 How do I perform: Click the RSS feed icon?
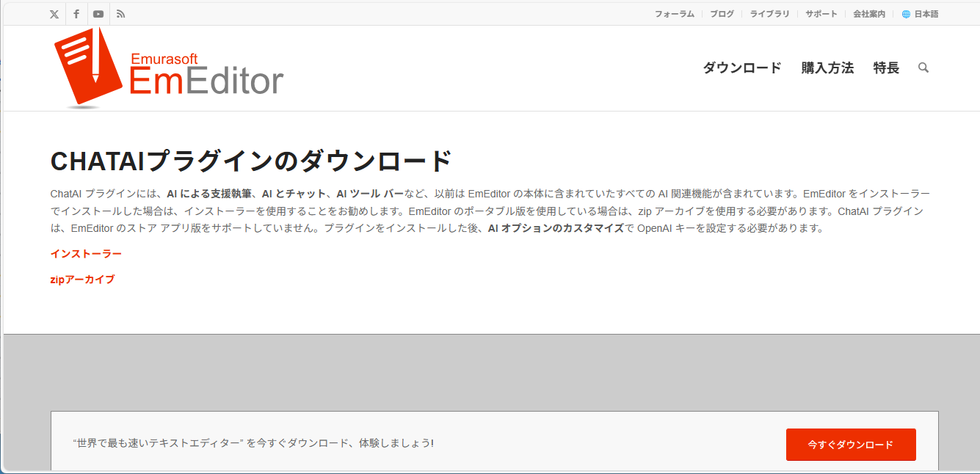point(120,13)
